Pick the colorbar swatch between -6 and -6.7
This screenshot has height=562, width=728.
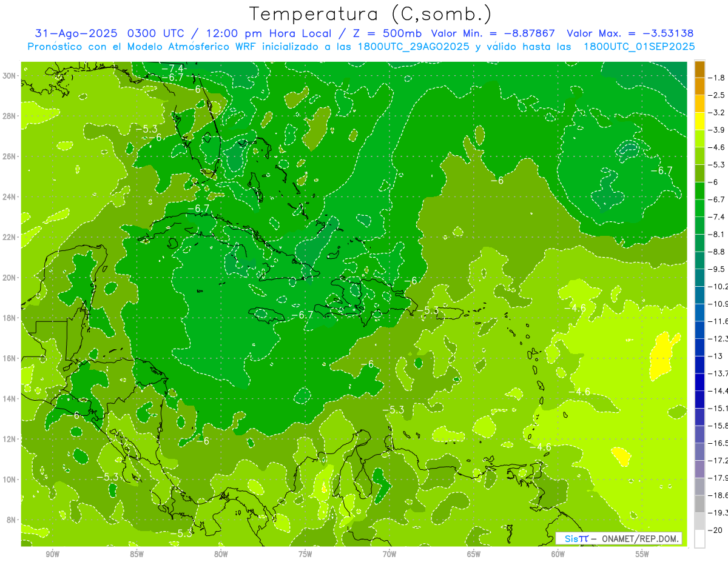coord(699,190)
